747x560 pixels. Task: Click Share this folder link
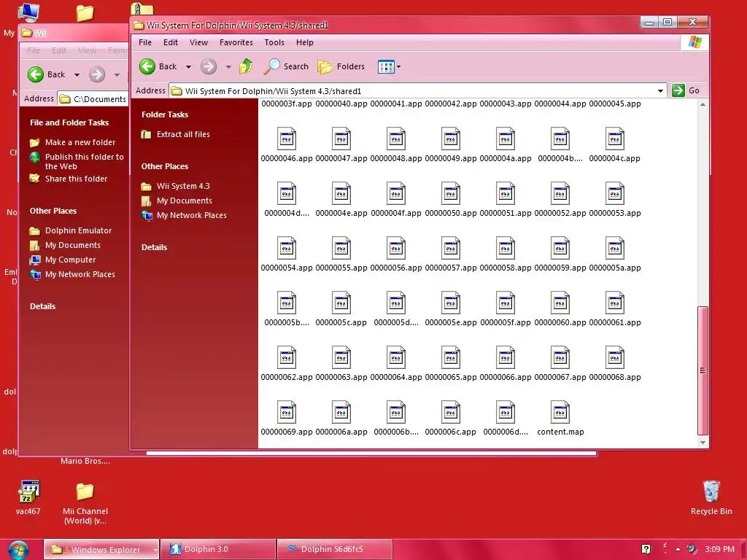[x=76, y=179]
